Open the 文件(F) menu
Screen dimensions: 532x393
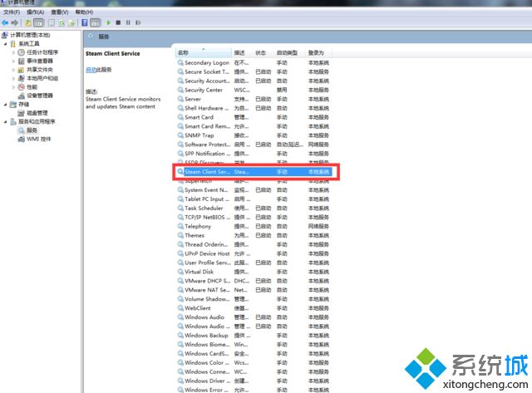click(12, 12)
